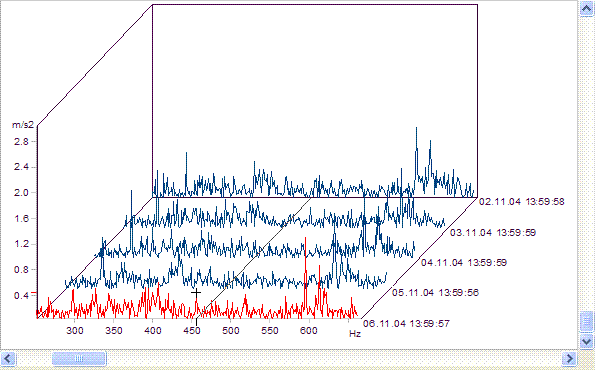595x370 pixels.
Task: Click the 0.8 amplitude axis value
Action: coord(21,269)
